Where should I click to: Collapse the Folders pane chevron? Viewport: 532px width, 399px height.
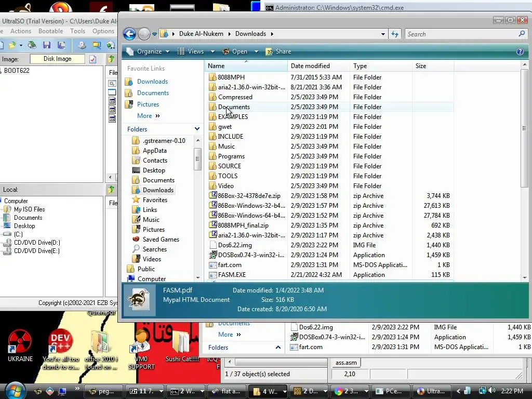pyautogui.click(x=197, y=129)
